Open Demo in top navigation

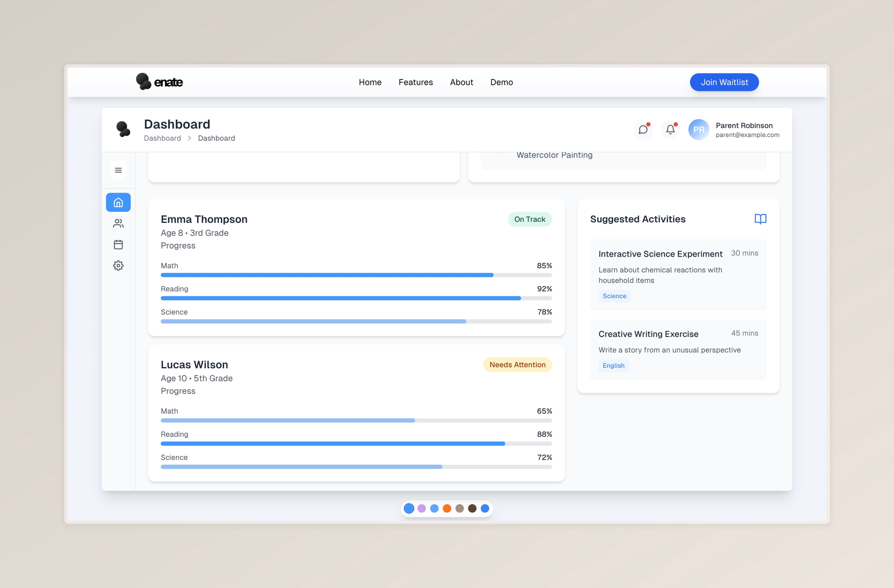pos(501,82)
